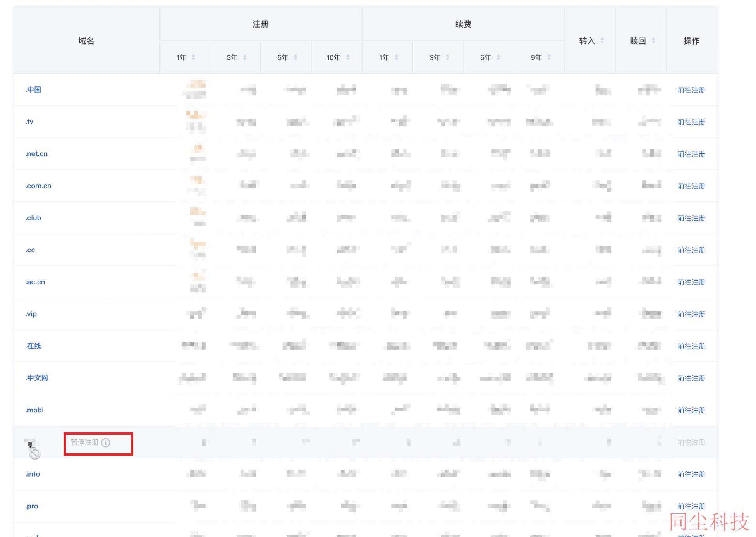Sort by 3-year renewal (续费) price

click(447, 57)
